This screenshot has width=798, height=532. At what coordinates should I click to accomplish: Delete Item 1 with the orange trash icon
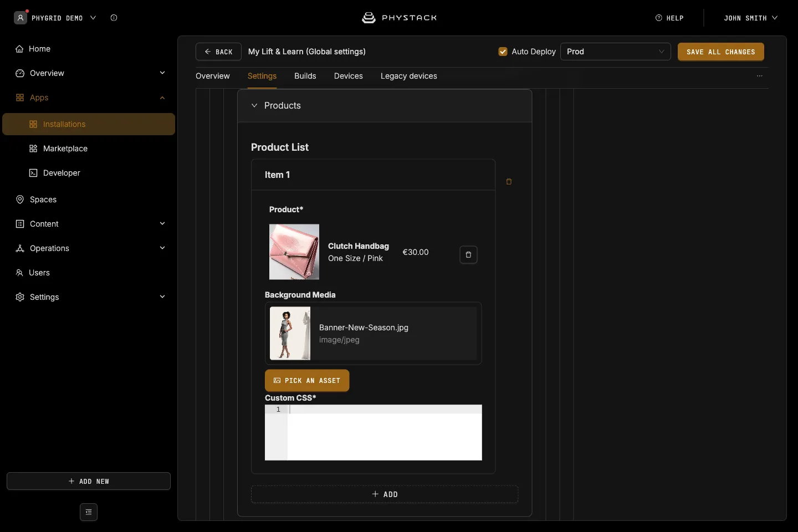pos(509,181)
